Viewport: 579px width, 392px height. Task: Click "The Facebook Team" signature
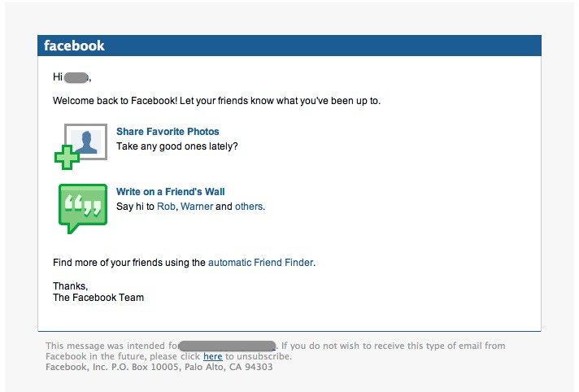pyautogui.click(x=98, y=298)
